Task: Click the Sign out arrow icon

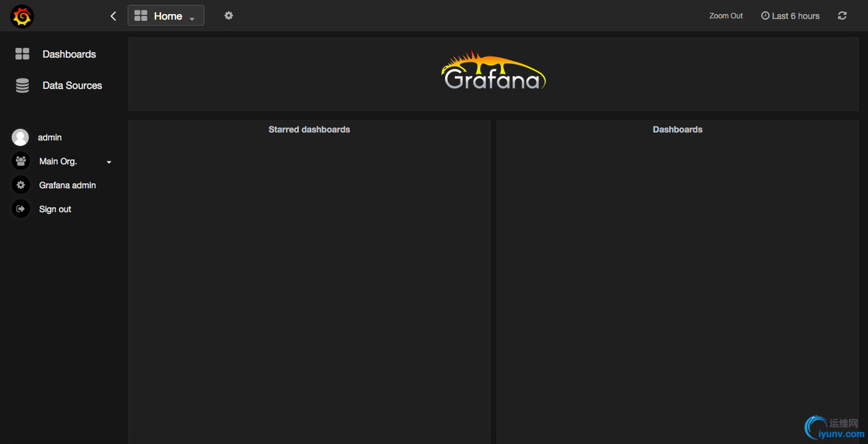Action: click(21, 209)
